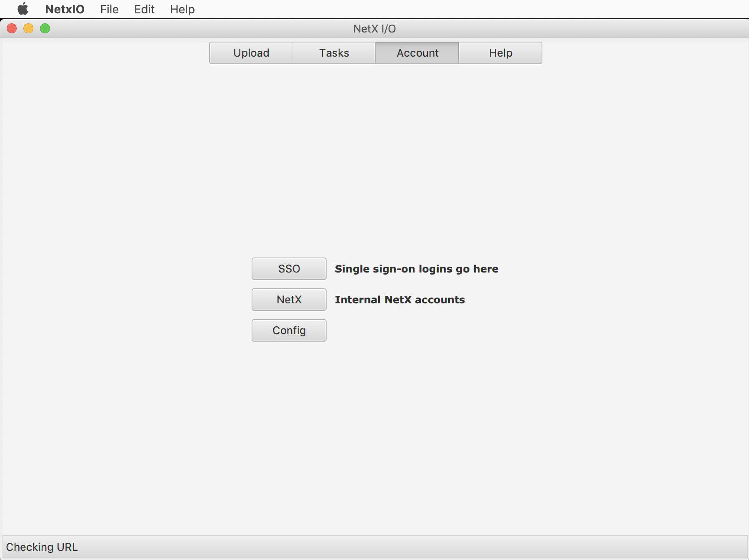Select the Account tab
Image resolution: width=749 pixels, height=560 pixels.
pos(417,53)
